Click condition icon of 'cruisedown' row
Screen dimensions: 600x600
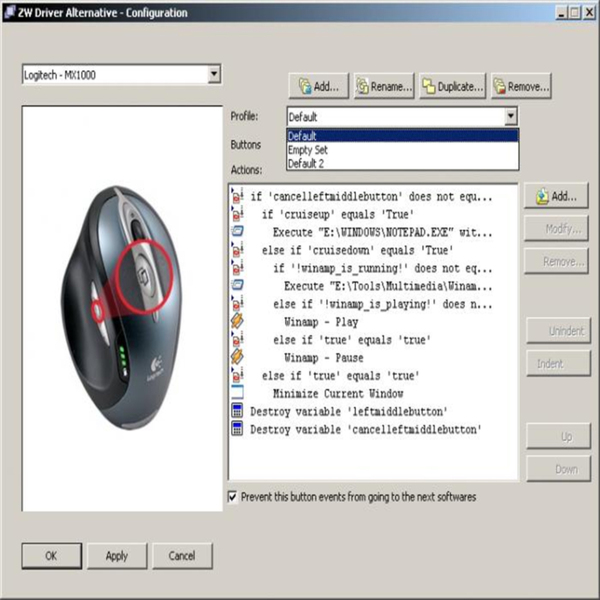237,249
